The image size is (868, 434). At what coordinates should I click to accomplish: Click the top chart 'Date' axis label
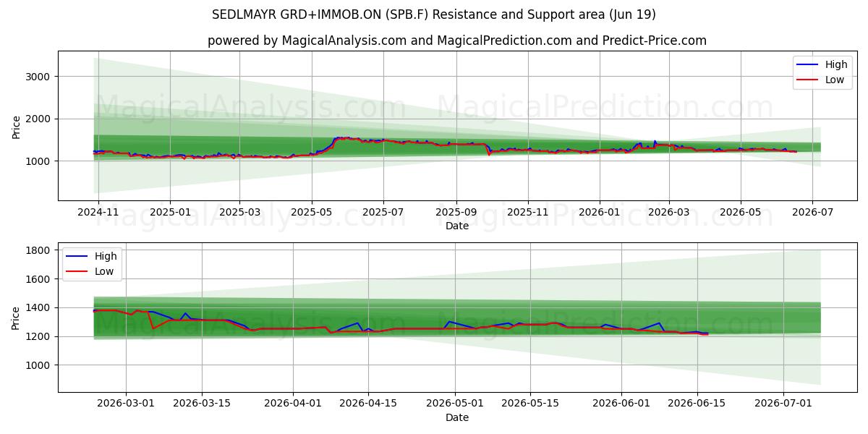tap(457, 226)
